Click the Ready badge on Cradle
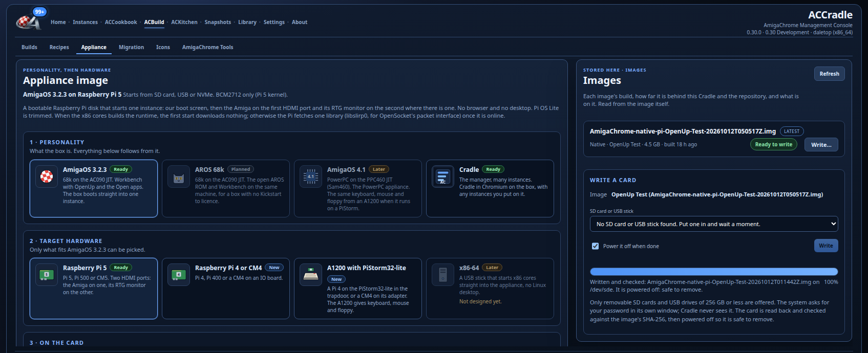The height and width of the screenshot is (353, 868). 493,169
